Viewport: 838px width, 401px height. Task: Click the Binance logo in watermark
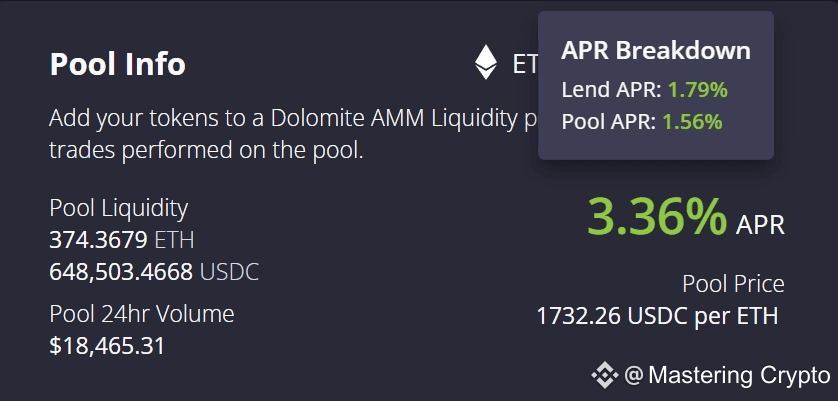[x=604, y=375]
